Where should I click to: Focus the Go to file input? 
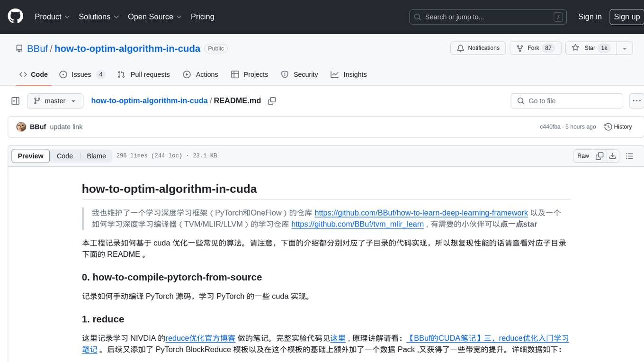tap(567, 101)
